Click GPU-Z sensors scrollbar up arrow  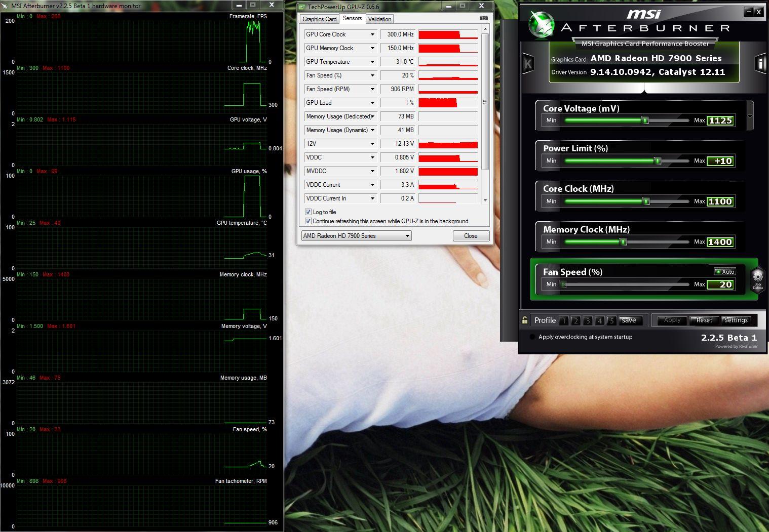pos(485,29)
